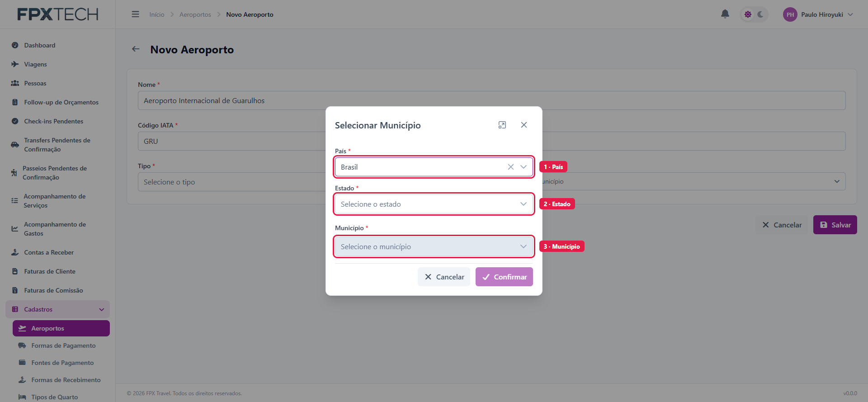Open Passeios Pendentes de Confirmação

[x=57, y=173]
